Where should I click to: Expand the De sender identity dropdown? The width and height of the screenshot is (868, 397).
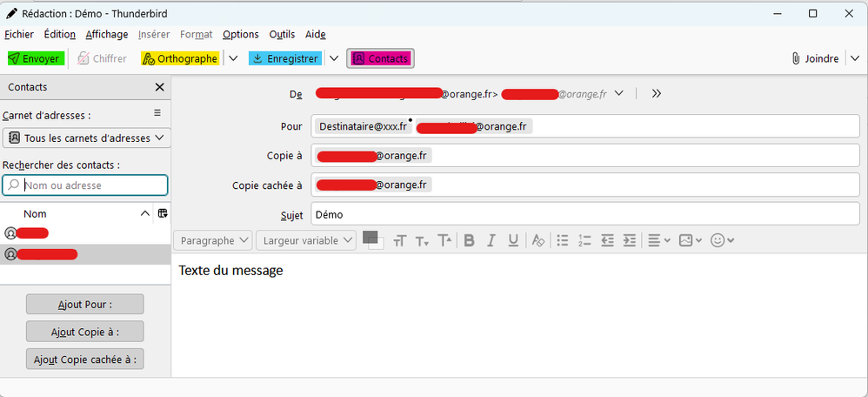(x=619, y=94)
